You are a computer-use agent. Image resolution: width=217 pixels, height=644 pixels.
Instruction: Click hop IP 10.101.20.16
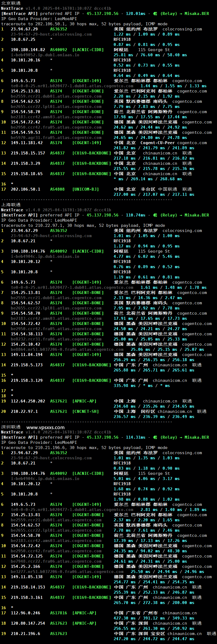pyautogui.click(x=26, y=60)
